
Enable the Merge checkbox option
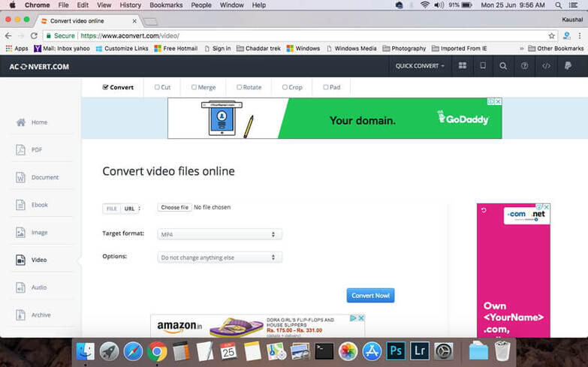[204, 87]
